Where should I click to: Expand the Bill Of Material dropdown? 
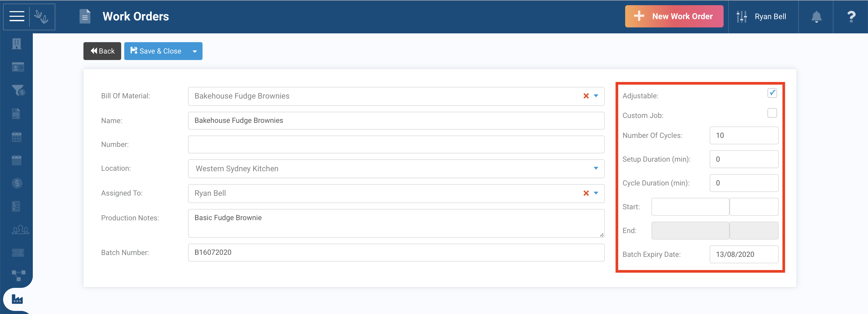(x=596, y=96)
